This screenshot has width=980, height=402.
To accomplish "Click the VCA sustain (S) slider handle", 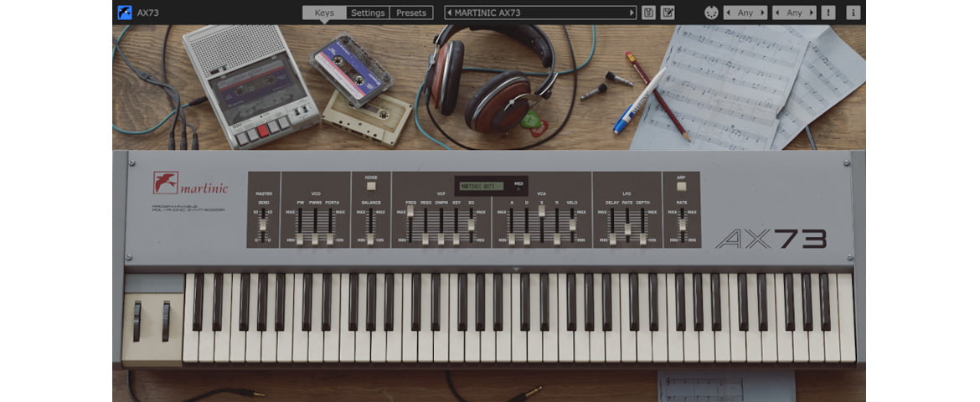I will click(x=542, y=211).
